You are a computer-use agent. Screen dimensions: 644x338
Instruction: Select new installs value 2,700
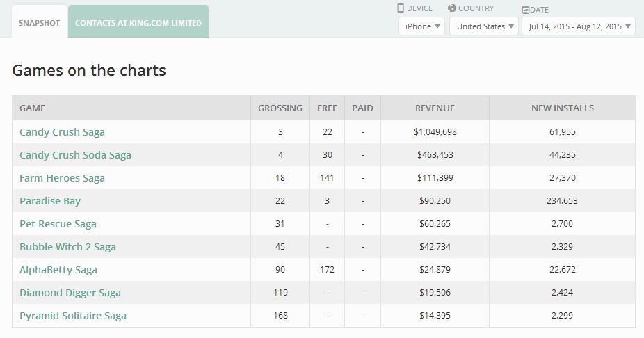coord(562,224)
